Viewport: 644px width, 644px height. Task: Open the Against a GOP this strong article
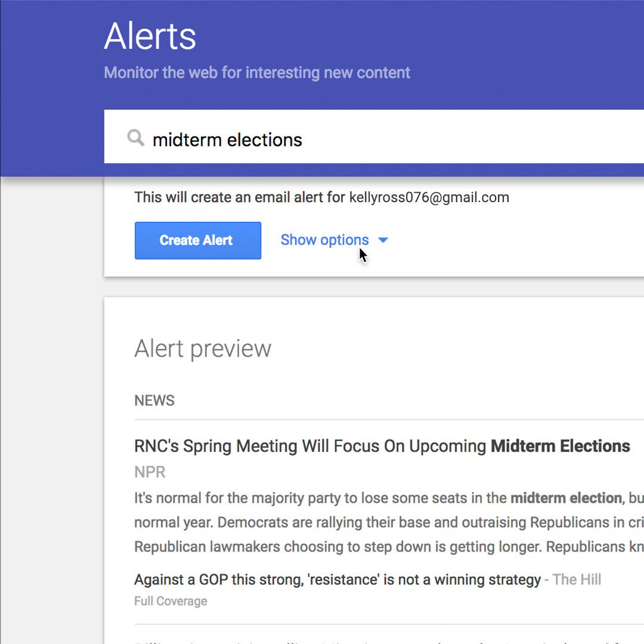pos(338,580)
